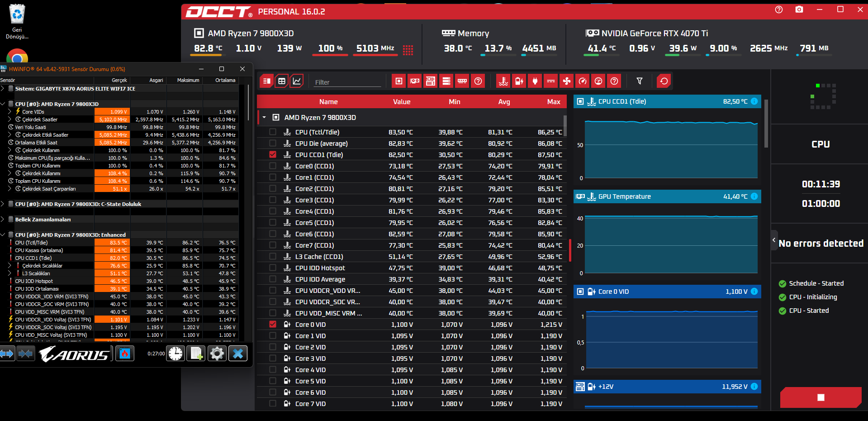Click the OCCT sensor table scrollbar
This screenshot has width=868, height=421.
pyautogui.click(x=565, y=126)
